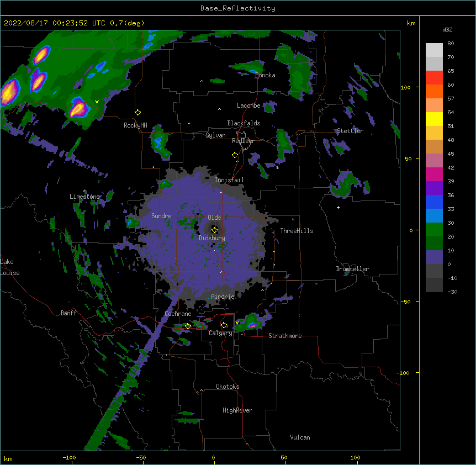Screen dimensions: 476x465
Task: Click the Sundre map label
Action: click(x=161, y=216)
